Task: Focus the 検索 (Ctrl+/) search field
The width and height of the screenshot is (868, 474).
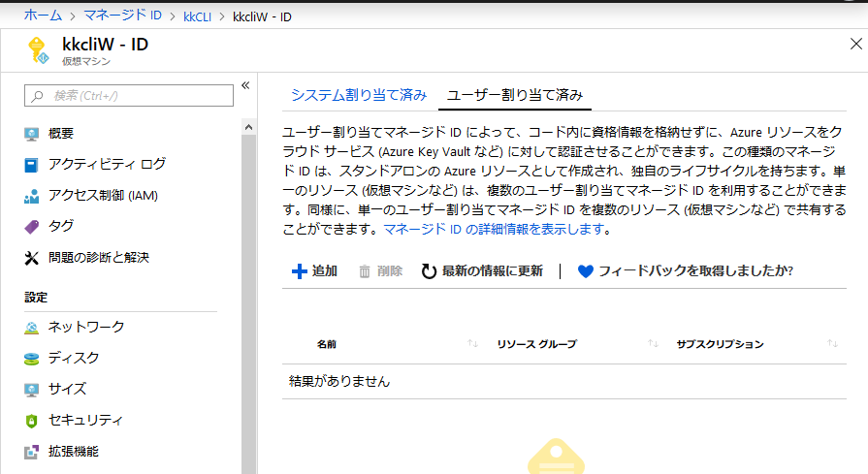Action: click(129, 96)
